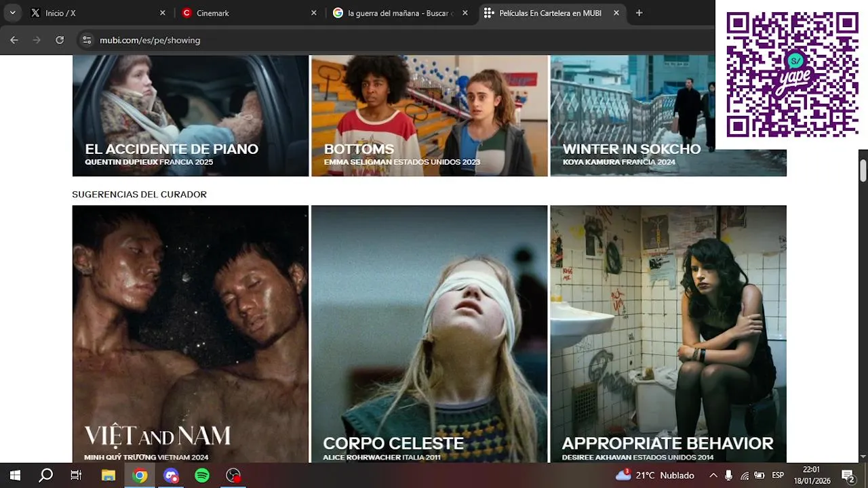Select the Películas En Cartelera en MUBI tab
The height and width of the screenshot is (488, 868).
(x=551, y=13)
